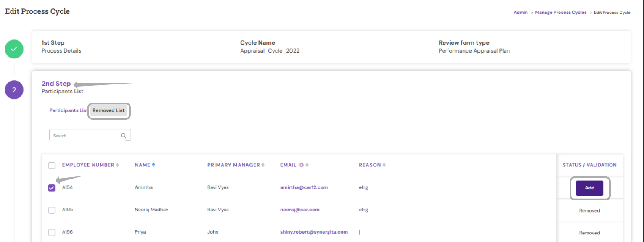Click the 2nd Step heading link
This screenshot has height=242, width=644.
pyautogui.click(x=56, y=84)
